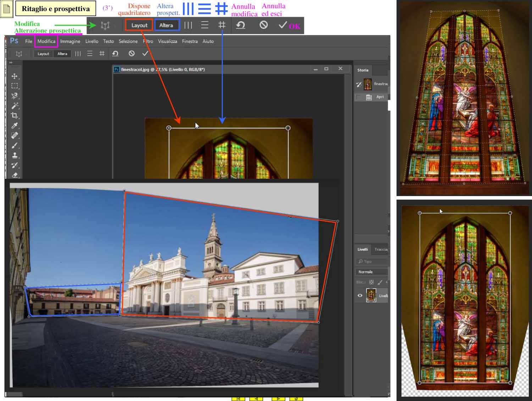The width and height of the screenshot is (532, 401).
Task: Switch to the Tracciati tab
Action: 381,249
